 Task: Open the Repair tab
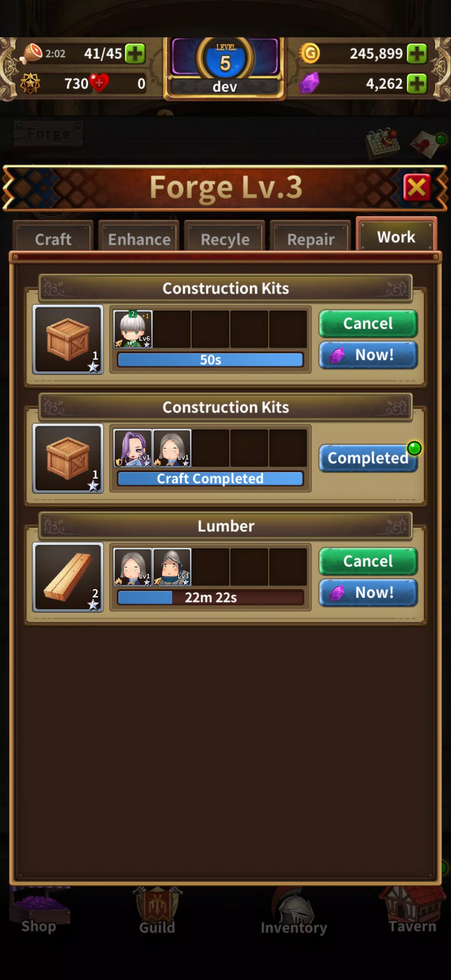tap(311, 239)
